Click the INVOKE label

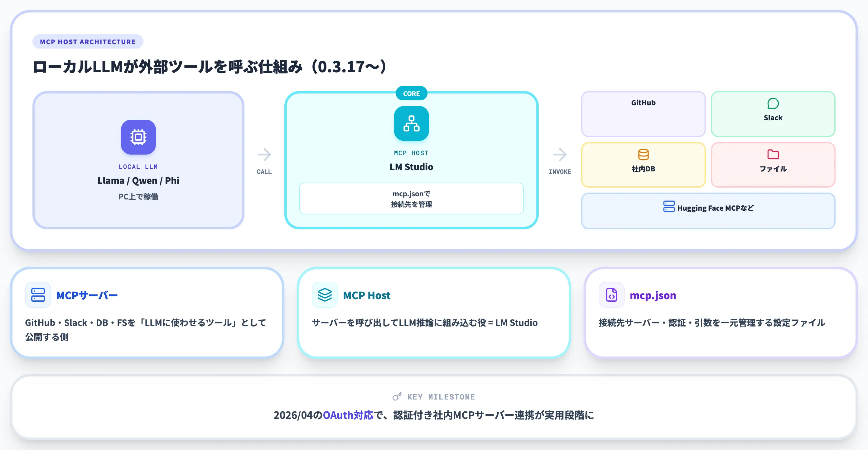coord(560,171)
